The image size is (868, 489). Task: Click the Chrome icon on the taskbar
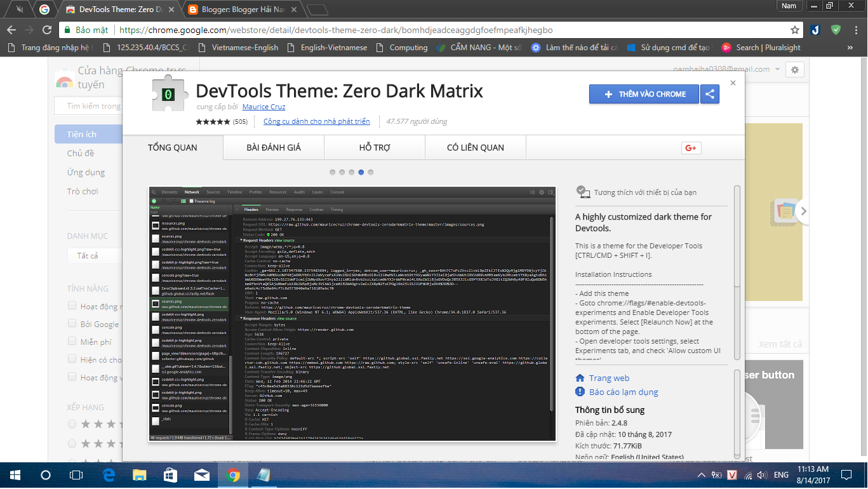tap(233, 475)
